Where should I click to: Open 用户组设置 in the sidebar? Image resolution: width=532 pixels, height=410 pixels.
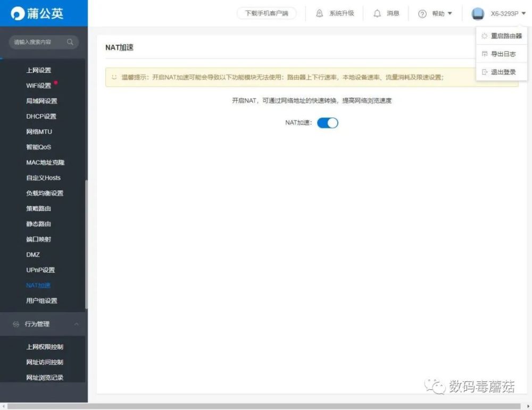(41, 300)
